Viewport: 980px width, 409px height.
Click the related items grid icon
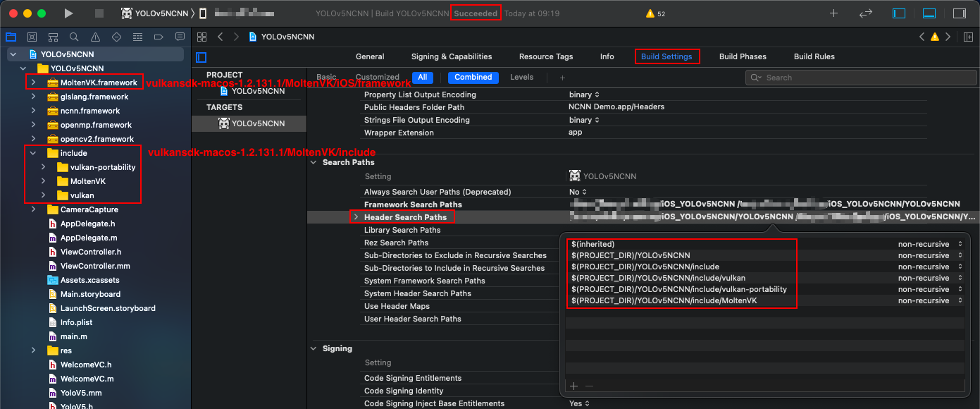pyautogui.click(x=202, y=37)
